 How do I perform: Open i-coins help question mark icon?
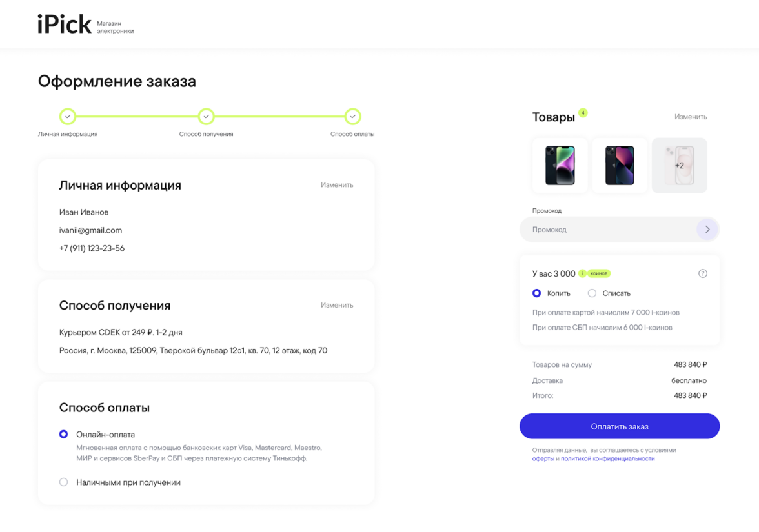coord(703,273)
